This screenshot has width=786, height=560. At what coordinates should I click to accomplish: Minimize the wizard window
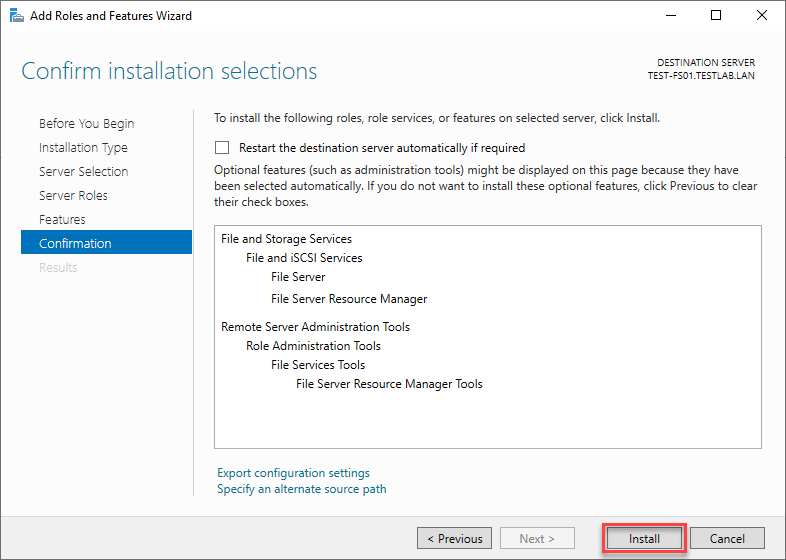[x=671, y=16]
